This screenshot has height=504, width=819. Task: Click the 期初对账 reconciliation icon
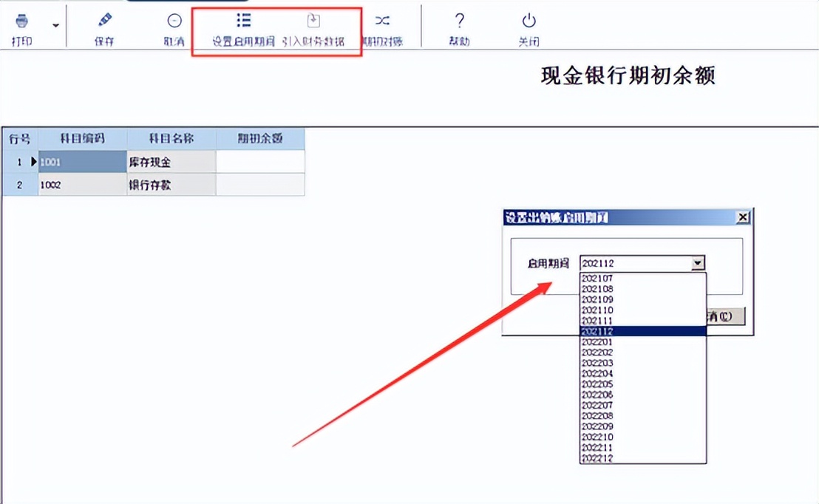382,21
